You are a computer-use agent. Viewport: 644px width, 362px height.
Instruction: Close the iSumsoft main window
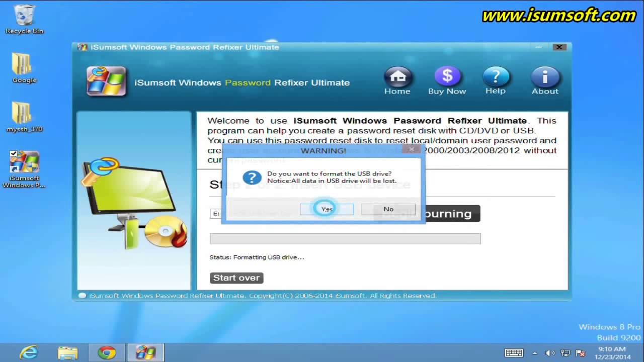[x=559, y=47]
